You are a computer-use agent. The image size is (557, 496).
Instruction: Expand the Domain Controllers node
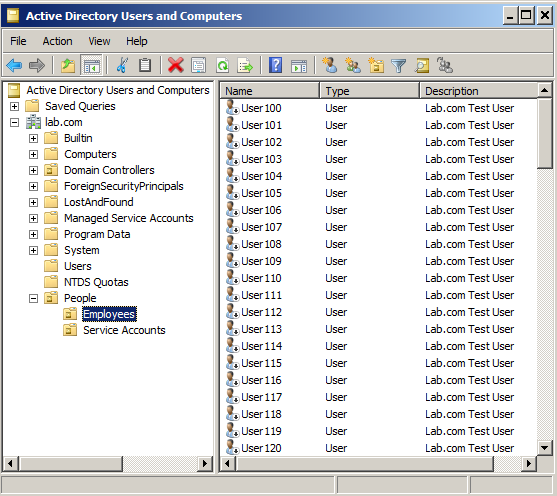(x=33, y=170)
